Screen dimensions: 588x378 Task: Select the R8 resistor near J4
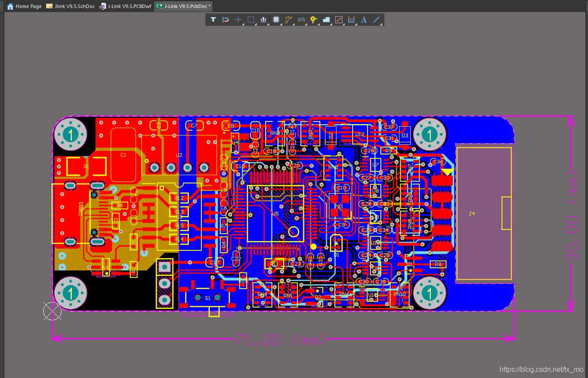tap(438, 264)
